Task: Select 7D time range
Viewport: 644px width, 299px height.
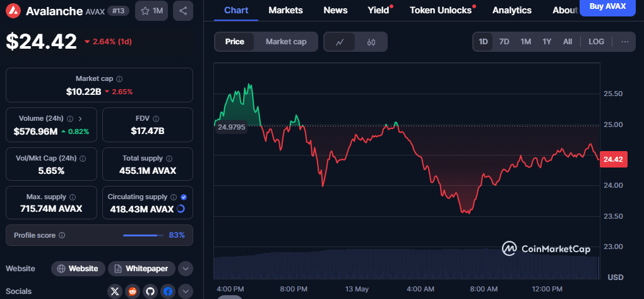Action: pos(504,42)
